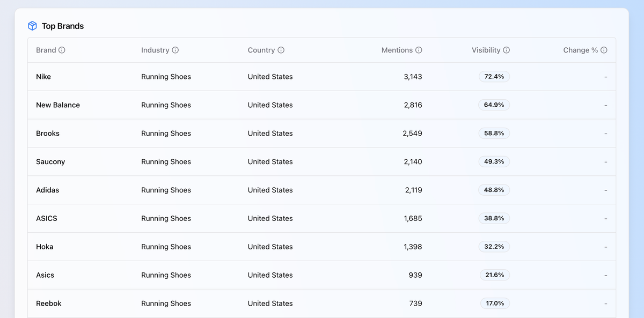Open the Industry column info icon
Viewport: 644px width, 318px height.
pos(175,50)
